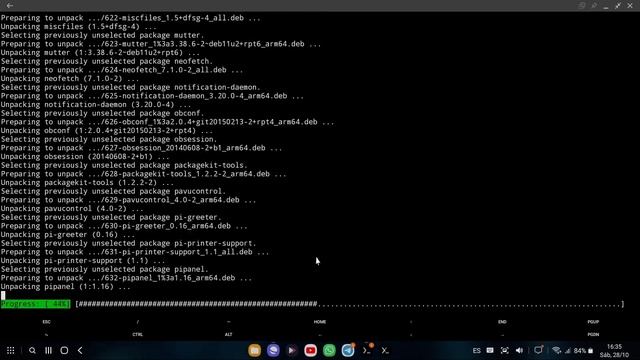Open the video player app icon
640x360 pixels.
(291, 350)
